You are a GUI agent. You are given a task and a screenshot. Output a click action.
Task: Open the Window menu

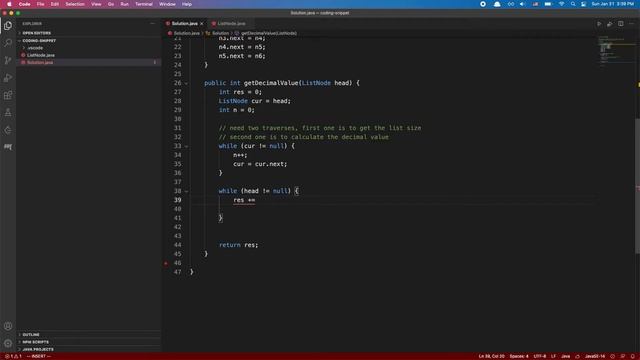tap(167, 4)
